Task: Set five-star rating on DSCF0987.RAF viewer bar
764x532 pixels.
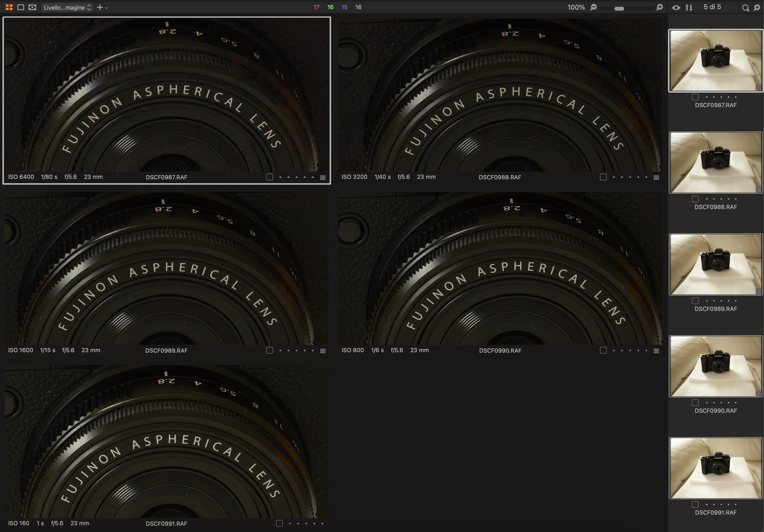Action: tap(313, 177)
